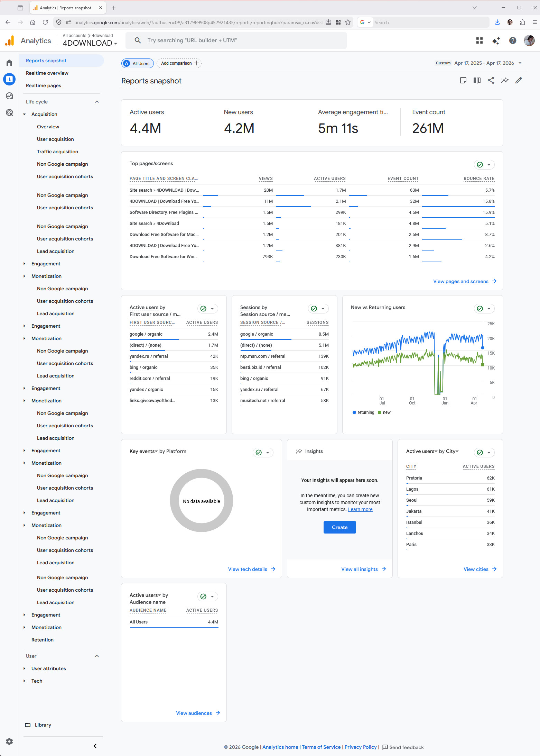Click the Share this report icon
The width and height of the screenshot is (540, 756).
[491, 81]
